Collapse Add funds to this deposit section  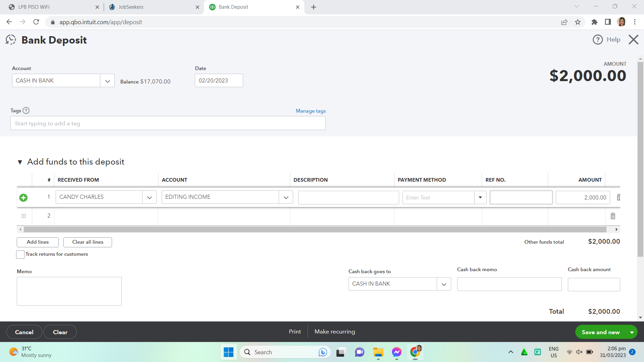20,162
